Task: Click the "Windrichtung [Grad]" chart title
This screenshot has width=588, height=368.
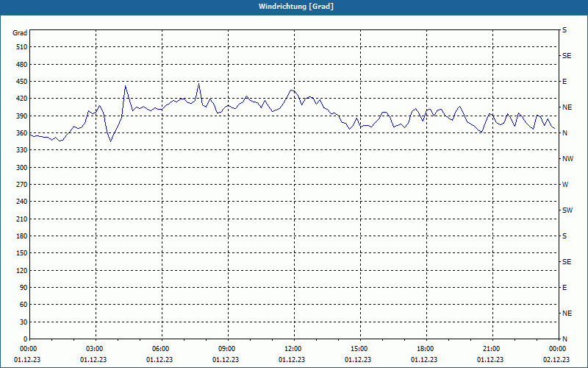Action: coord(296,7)
